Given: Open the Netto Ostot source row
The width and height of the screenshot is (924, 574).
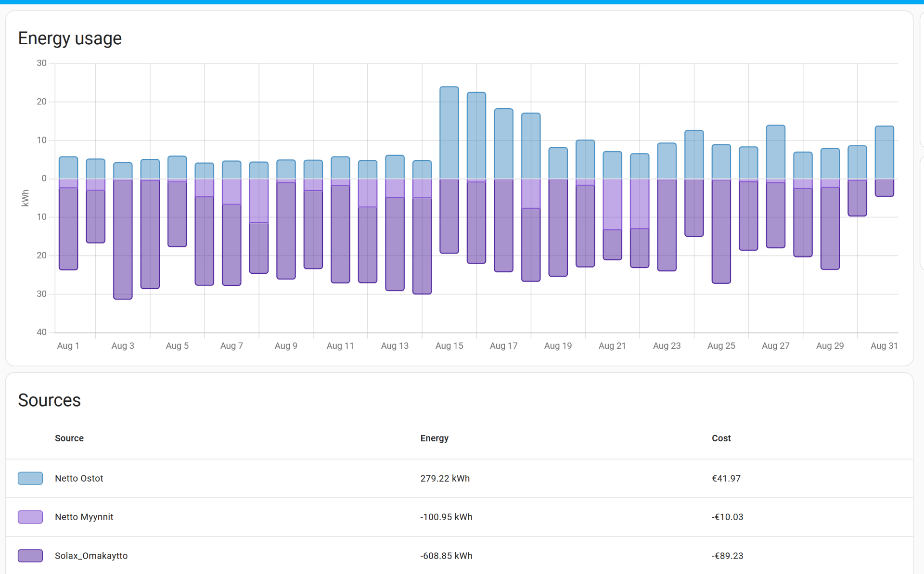Looking at the screenshot, I should point(79,478).
